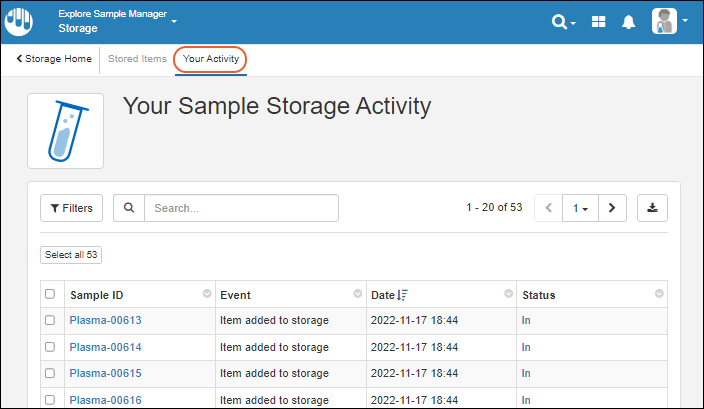704x409 pixels.
Task: Toggle the select-all header checkbox
Action: (50, 295)
